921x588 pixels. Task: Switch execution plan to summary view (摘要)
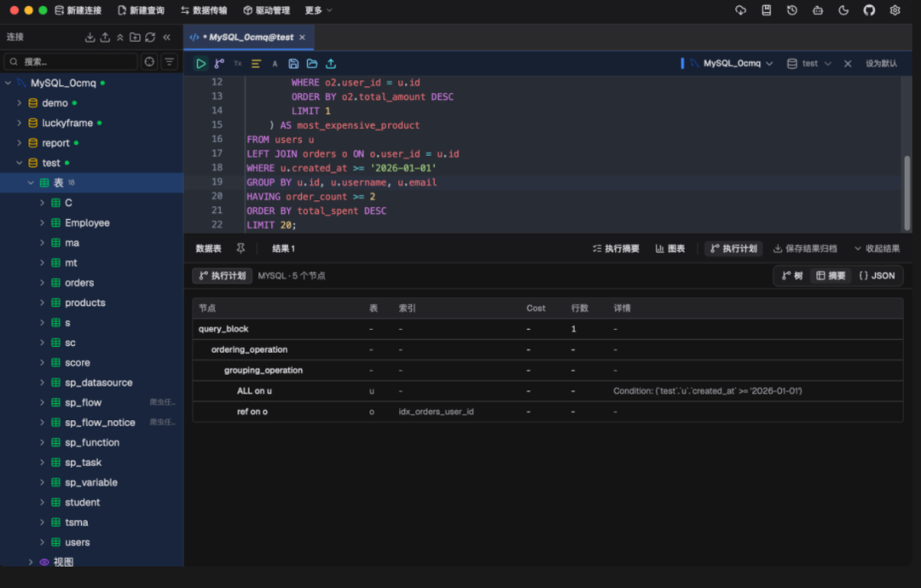point(831,276)
